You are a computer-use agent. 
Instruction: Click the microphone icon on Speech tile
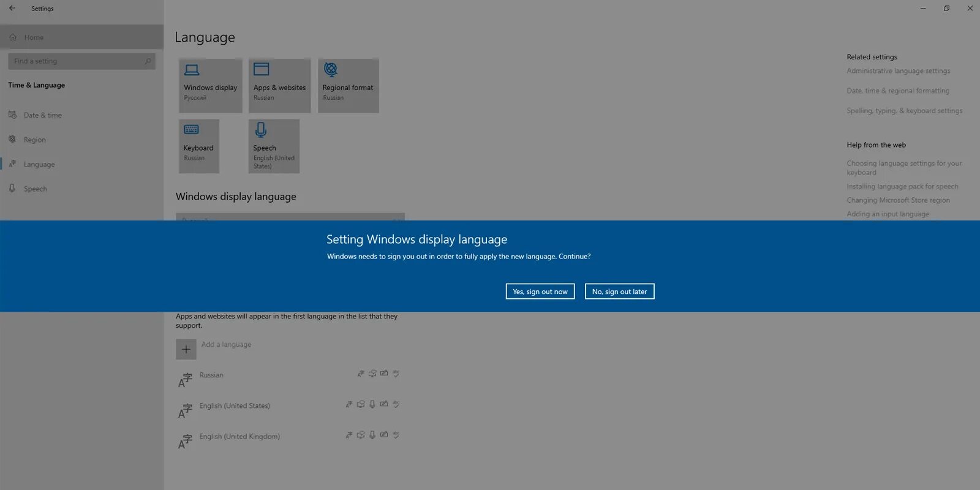pos(261,129)
